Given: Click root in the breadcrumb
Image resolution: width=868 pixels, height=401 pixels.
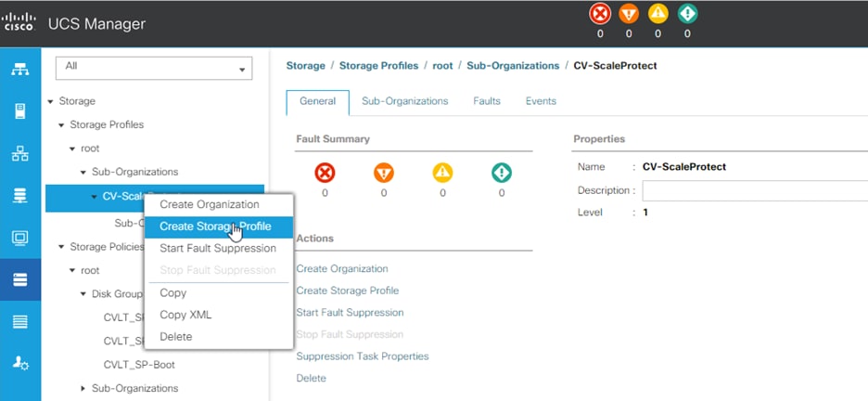Looking at the screenshot, I should click(442, 66).
